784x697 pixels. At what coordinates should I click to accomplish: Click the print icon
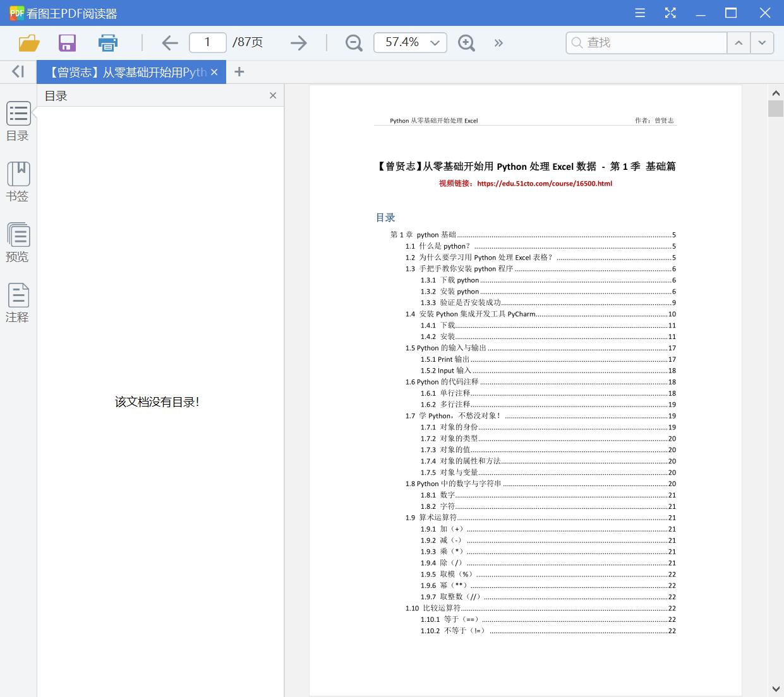pyautogui.click(x=107, y=42)
